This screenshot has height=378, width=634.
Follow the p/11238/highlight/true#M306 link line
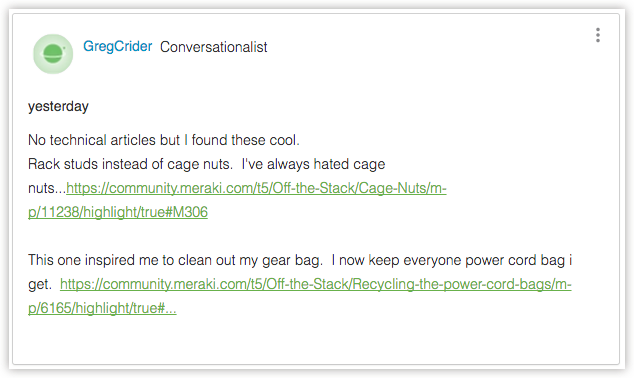click(x=118, y=212)
